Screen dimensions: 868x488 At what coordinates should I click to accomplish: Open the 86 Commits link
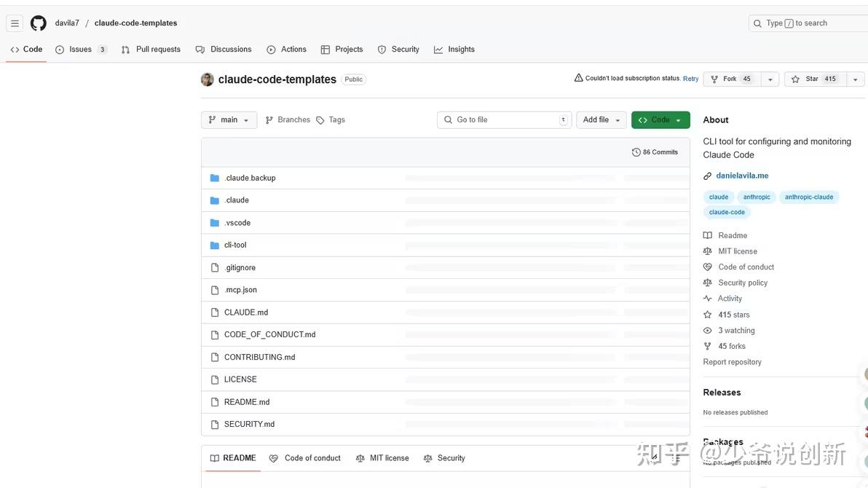click(655, 152)
